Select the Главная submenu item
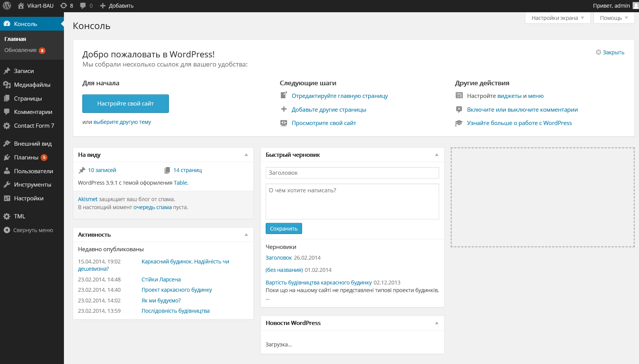The width and height of the screenshot is (639, 364). [15, 39]
